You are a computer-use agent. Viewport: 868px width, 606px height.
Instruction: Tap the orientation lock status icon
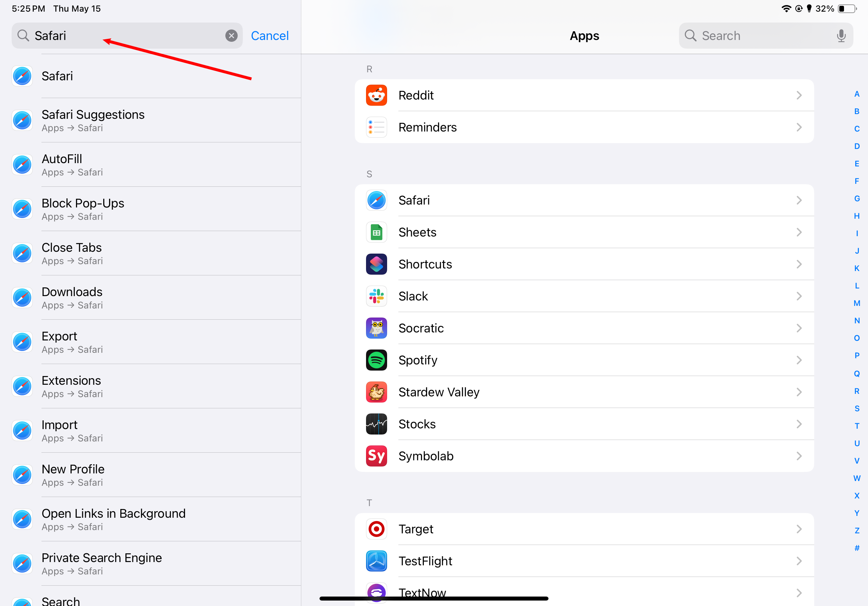tap(799, 8)
